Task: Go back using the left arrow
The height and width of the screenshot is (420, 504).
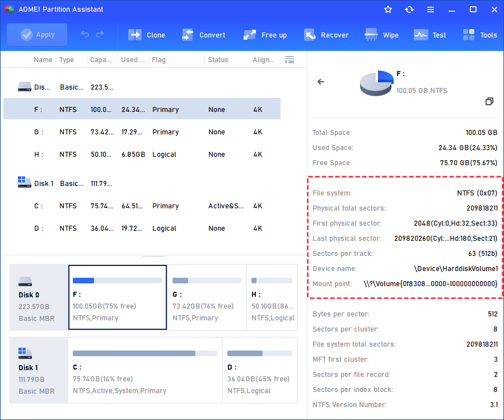Action: [x=321, y=82]
